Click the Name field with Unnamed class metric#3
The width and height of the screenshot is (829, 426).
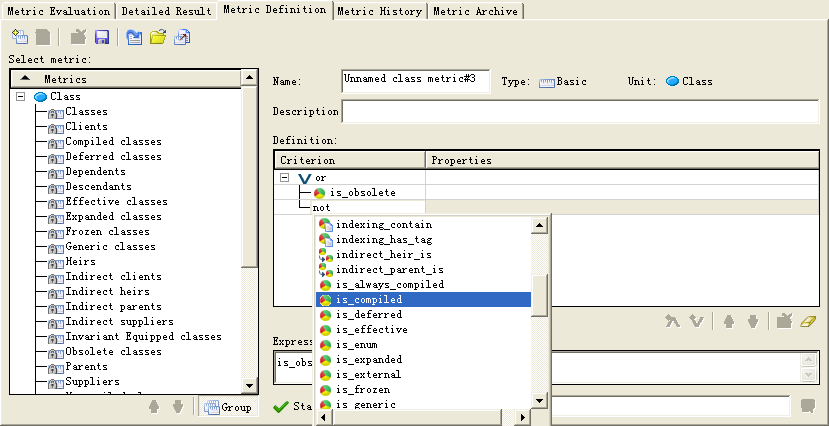416,81
